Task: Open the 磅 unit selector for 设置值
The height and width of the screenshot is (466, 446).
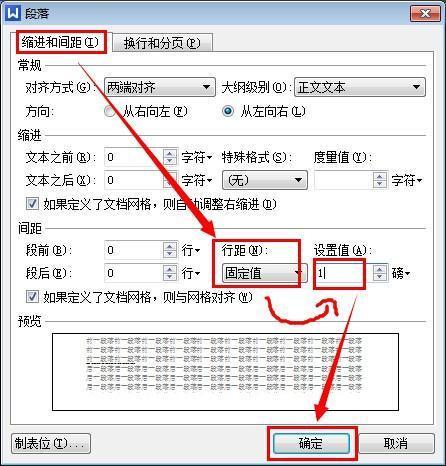Action: [401, 274]
